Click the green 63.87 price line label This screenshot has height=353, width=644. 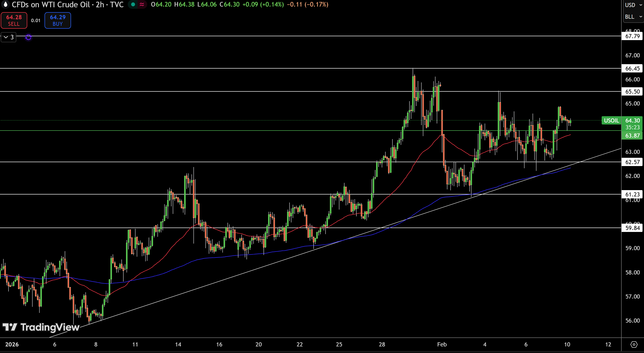click(x=632, y=136)
